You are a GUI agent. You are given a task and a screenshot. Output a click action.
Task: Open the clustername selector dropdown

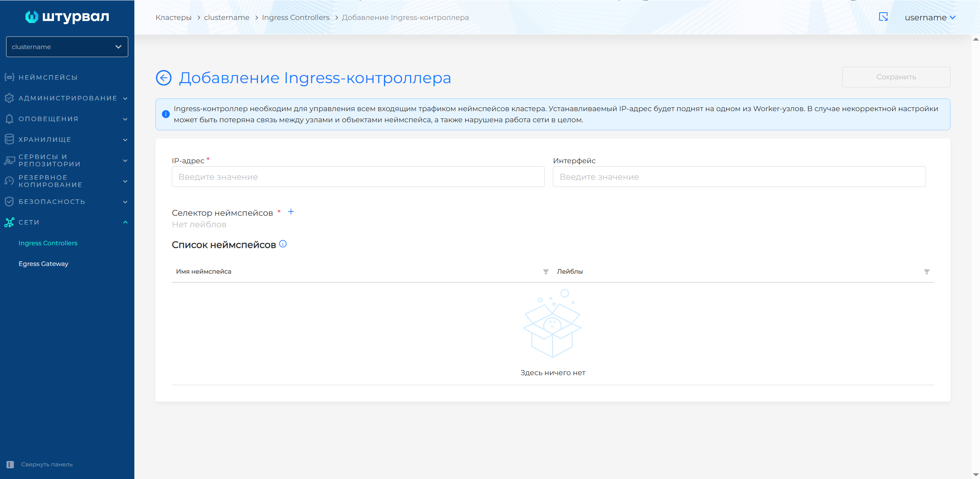(x=67, y=47)
